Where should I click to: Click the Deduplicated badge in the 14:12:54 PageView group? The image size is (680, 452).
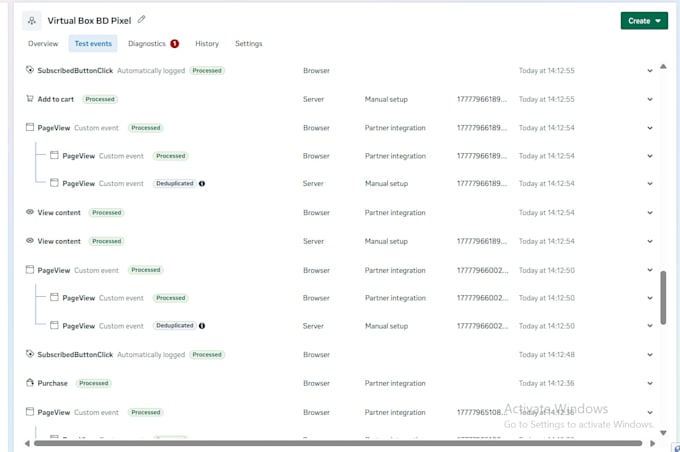coord(175,183)
